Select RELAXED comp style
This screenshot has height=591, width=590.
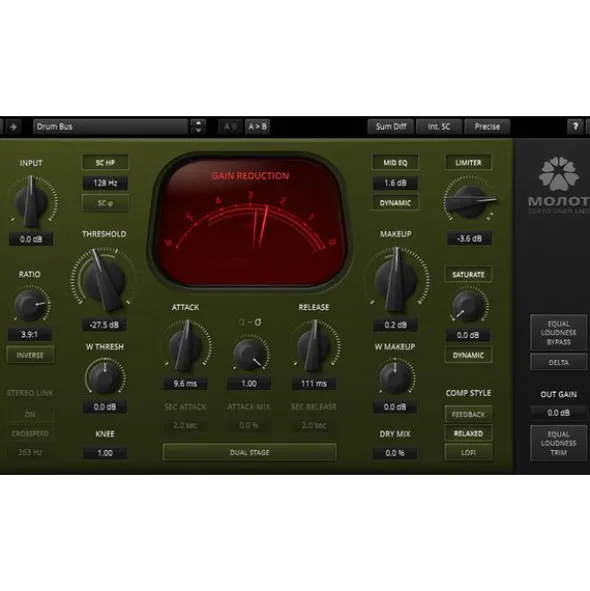click(468, 433)
